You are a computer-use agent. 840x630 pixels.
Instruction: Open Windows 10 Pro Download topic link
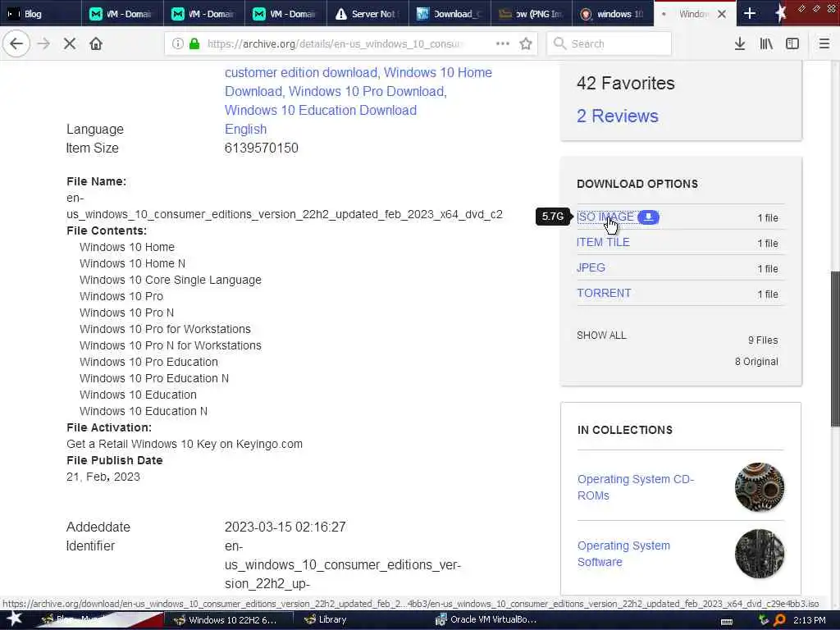click(x=367, y=92)
